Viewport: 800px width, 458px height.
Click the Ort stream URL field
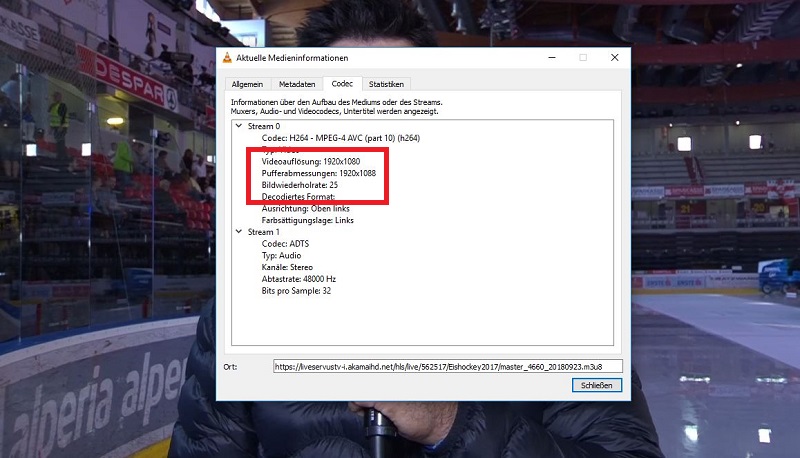click(x=448, y=366)
